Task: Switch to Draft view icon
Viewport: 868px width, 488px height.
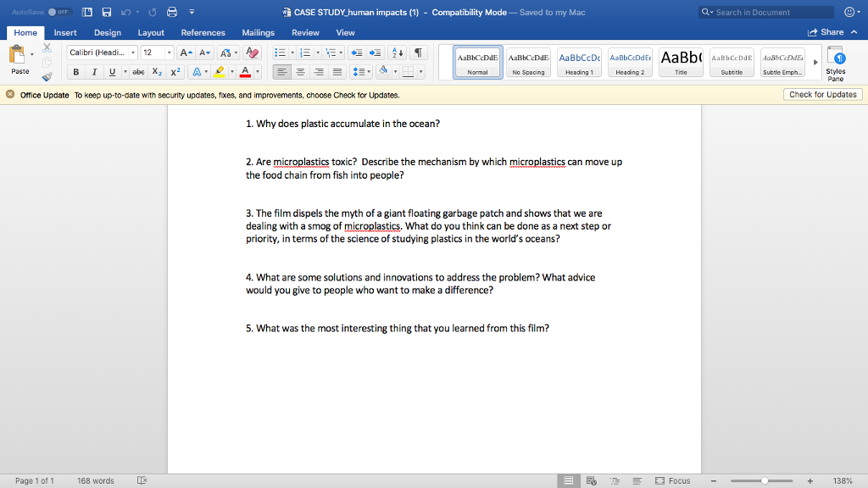Action: (637, 481)
